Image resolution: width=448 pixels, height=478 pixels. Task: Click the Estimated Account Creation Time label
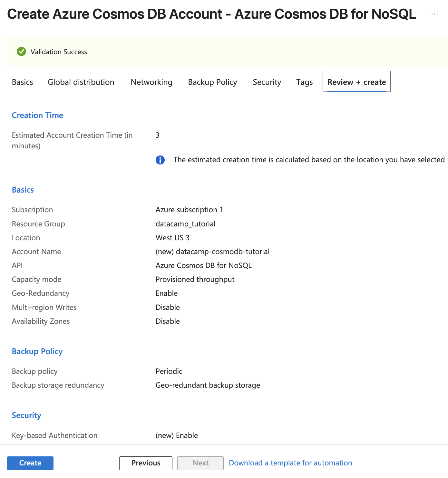point(72,141)
